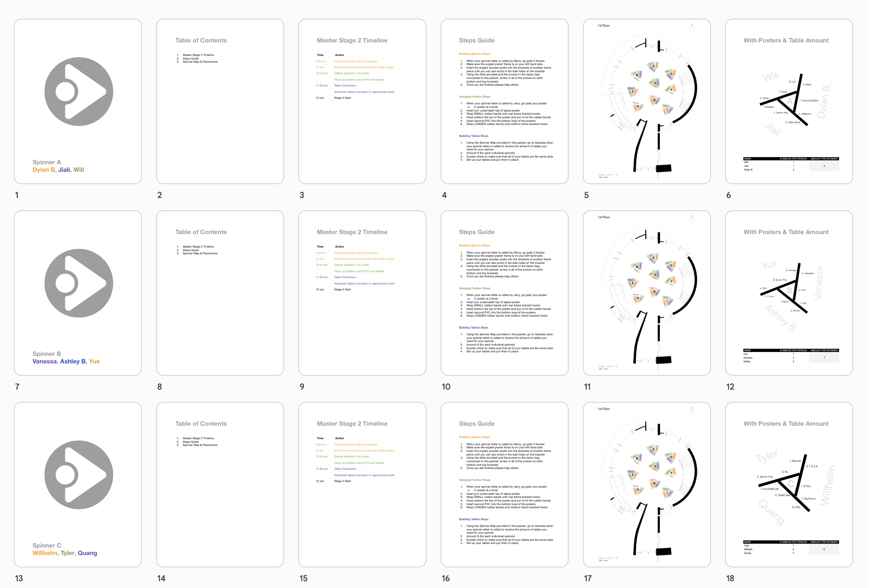Click the compass icon on page 5 map

click(x=692, y=27)
